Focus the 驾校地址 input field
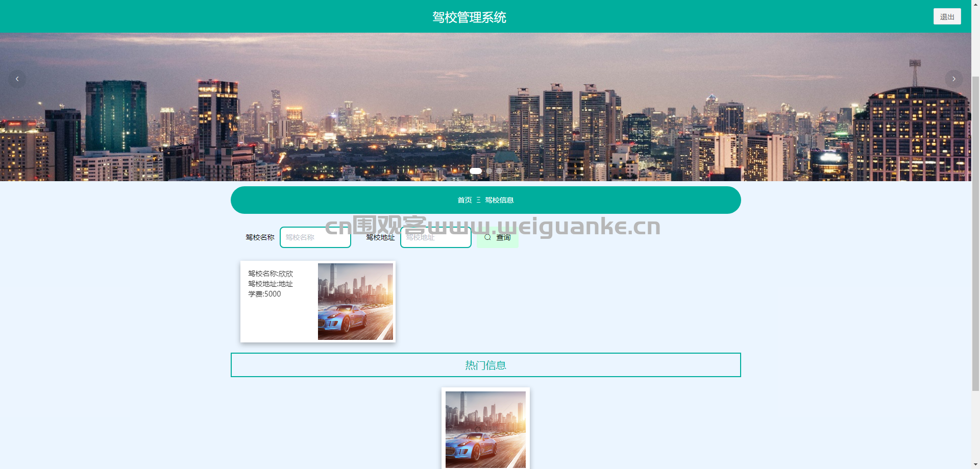Image resolution: width=980 pixels, height=469 pixels. click(436, 237)
